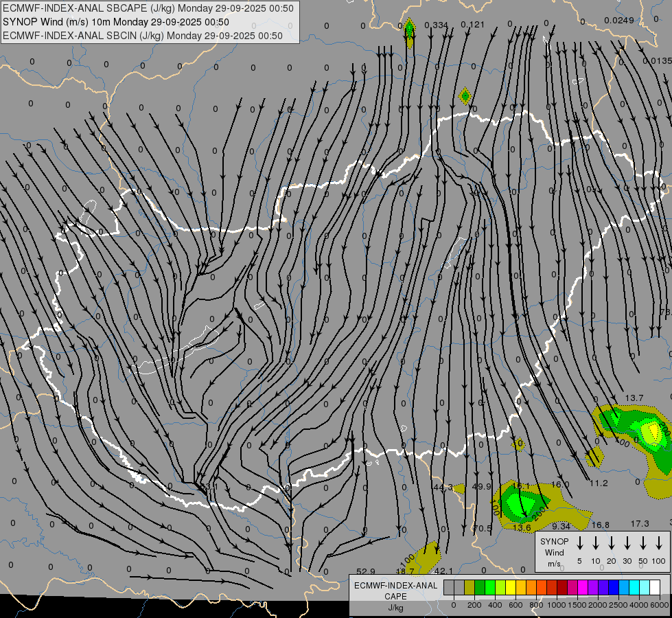Click the 52.9 CAPE value

(x=366, y=572)
